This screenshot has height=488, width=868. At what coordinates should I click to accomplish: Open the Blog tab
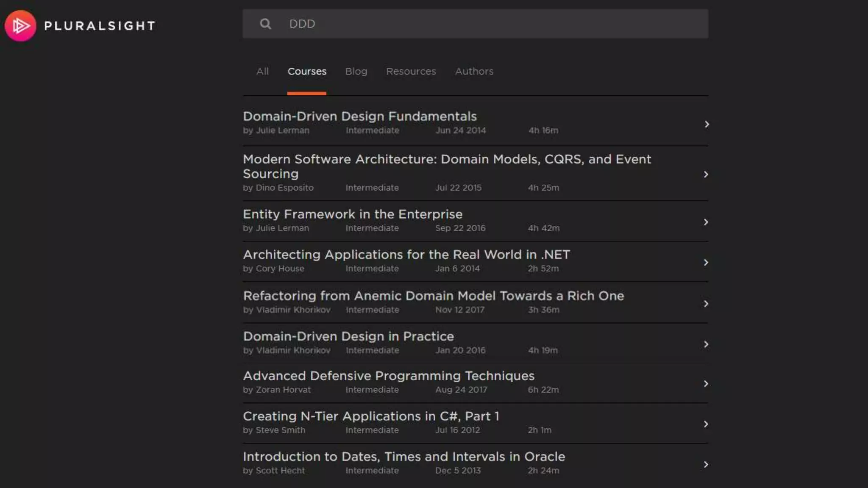(356, 71)
